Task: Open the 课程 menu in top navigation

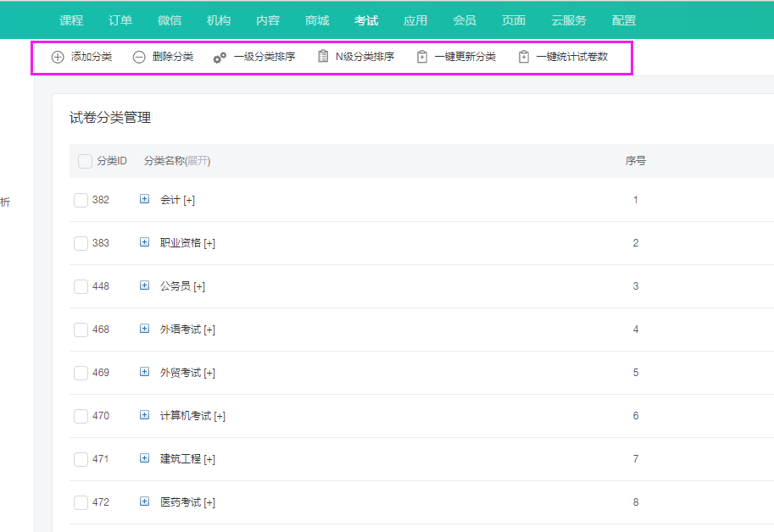Action: [x=71, y=20]
